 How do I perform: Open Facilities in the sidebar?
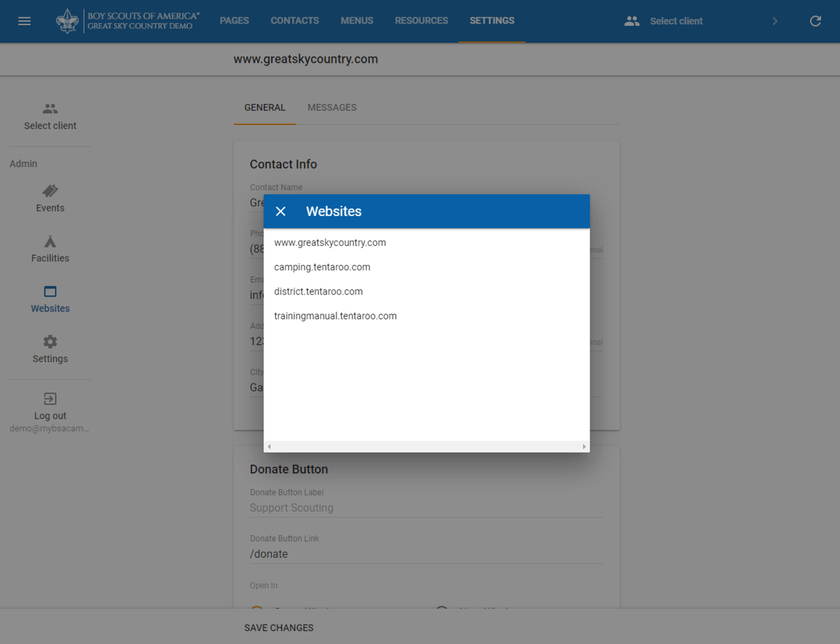pos(50,249)
